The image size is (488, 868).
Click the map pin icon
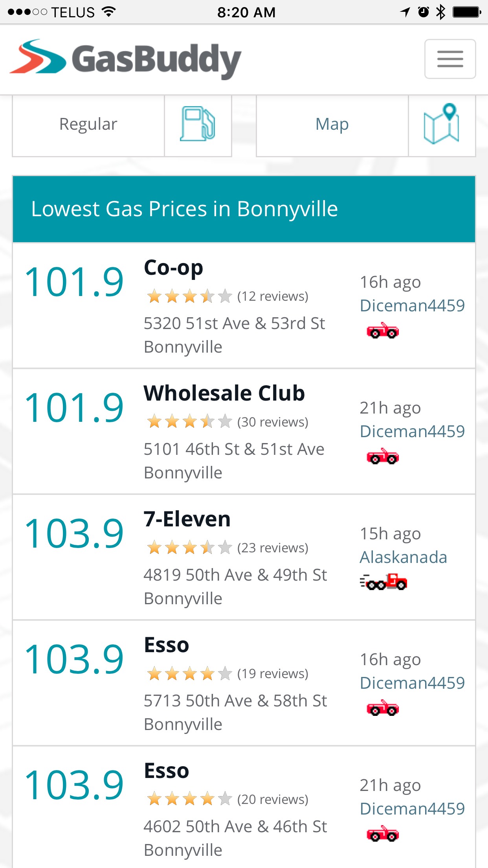pos(441,124)
